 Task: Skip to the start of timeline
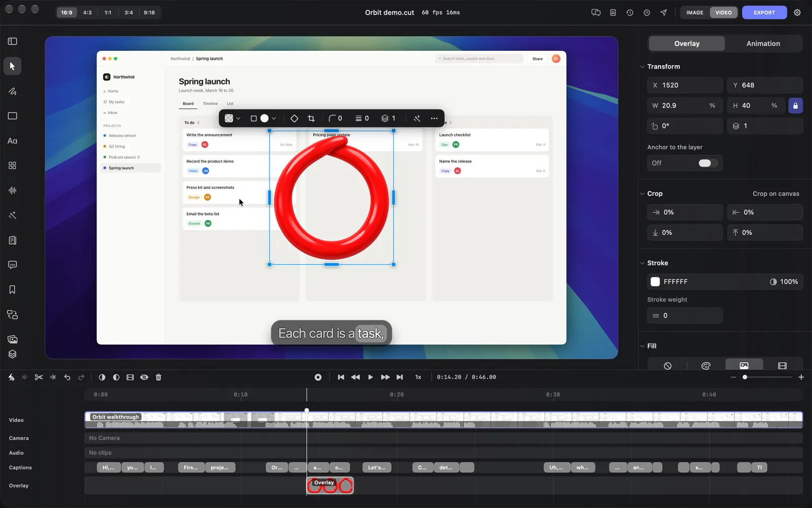[341, 377]
